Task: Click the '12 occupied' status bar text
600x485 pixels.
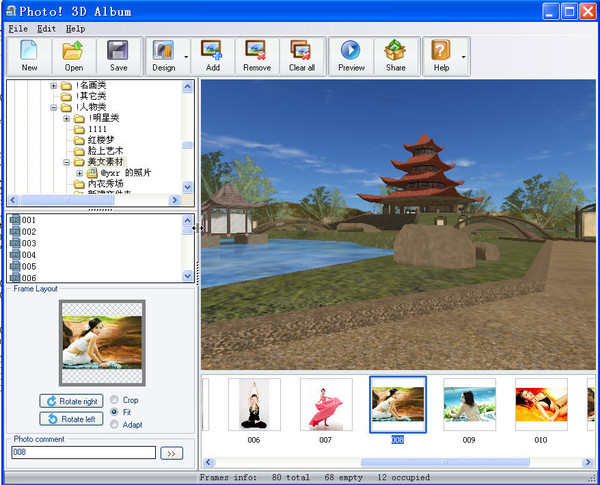Action: (403, 477)
